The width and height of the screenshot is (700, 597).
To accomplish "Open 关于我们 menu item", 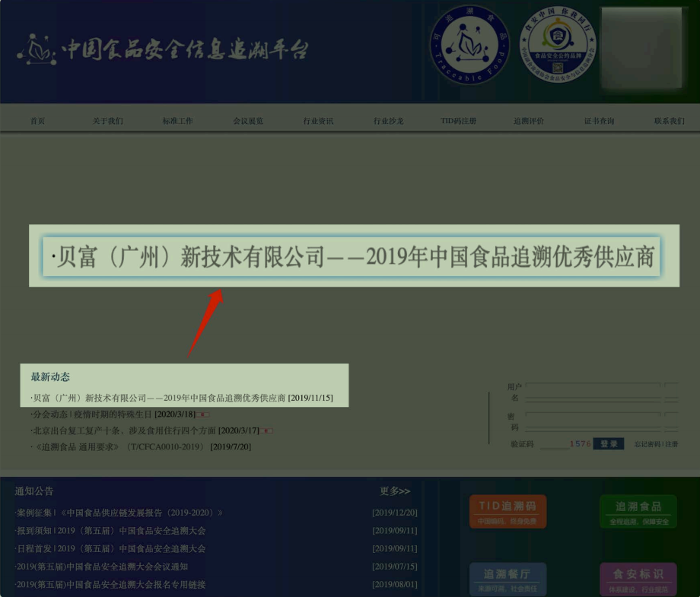I will pyautogui.click(x=107, y=121).
